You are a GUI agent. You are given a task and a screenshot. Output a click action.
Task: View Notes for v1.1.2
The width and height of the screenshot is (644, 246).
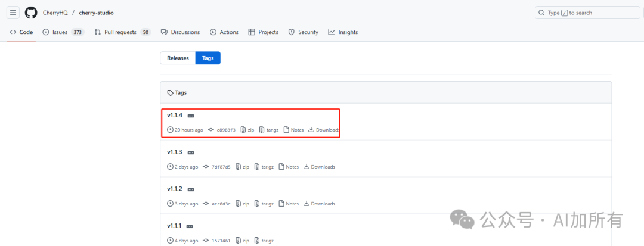point(289,204)
